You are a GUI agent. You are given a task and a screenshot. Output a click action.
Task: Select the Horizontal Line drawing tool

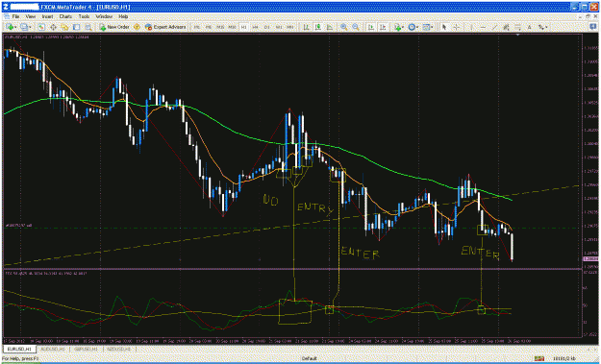(x=483, y=27)
